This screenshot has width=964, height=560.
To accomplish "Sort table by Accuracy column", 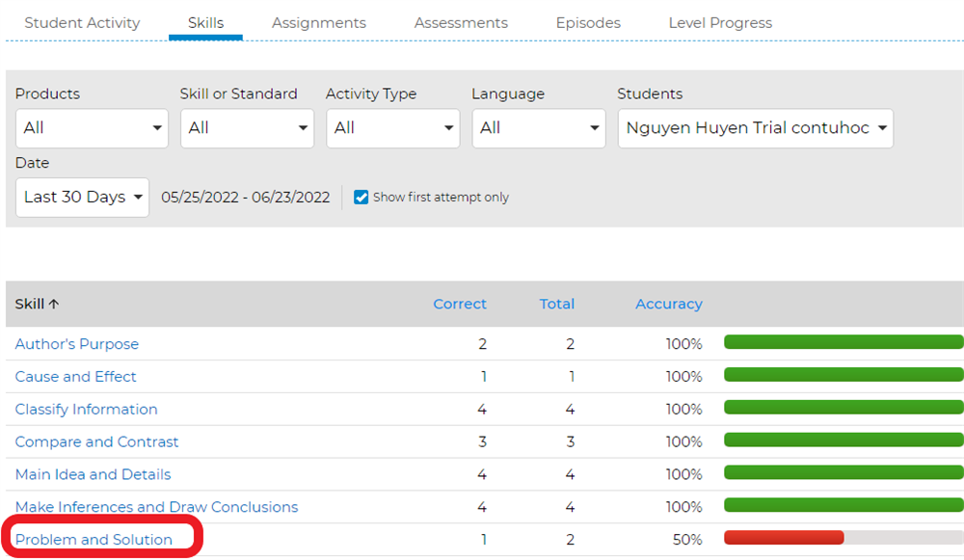I will tap(668, 304).
